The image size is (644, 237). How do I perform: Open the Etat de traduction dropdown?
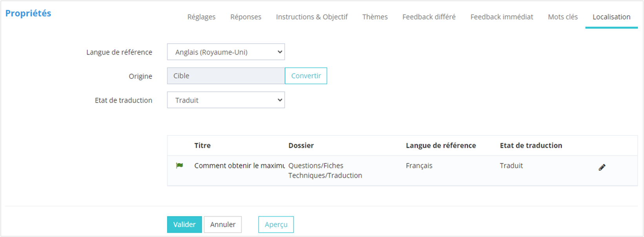226,100
